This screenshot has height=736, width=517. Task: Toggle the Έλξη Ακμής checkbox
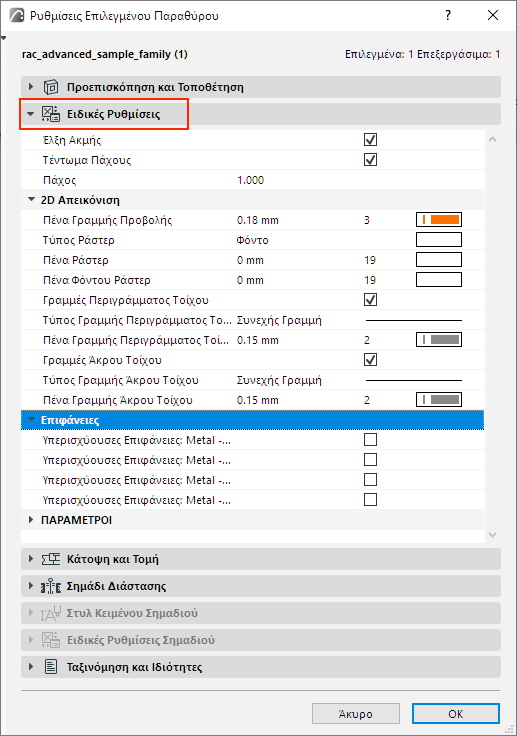click(370, 140)
